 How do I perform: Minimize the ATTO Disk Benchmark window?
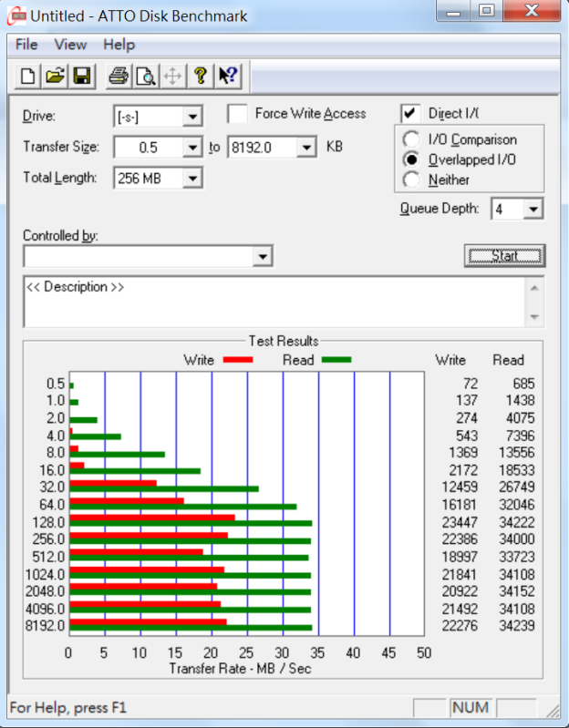click(453, 10)
